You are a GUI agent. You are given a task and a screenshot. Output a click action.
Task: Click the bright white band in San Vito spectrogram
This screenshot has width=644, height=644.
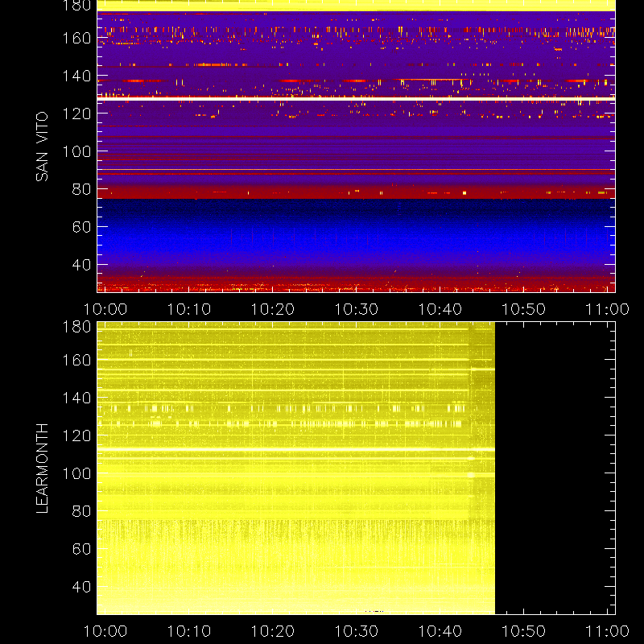[356, 99]
